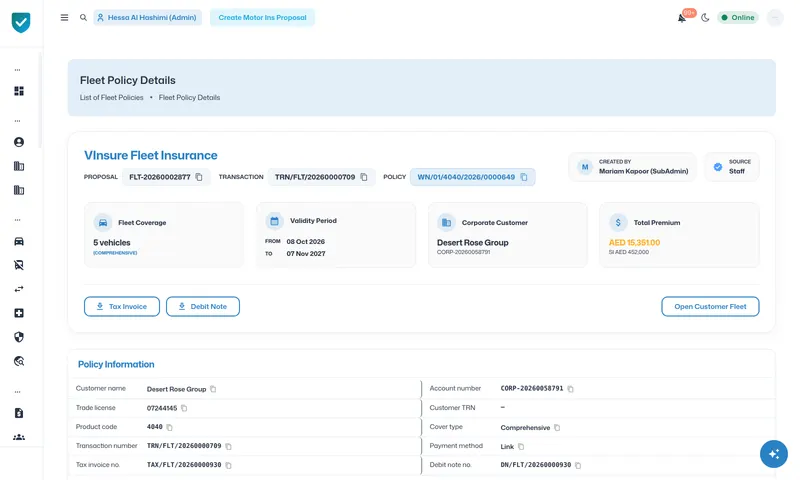Image resolution: width=800 pixels, height=480 pixels.
Task: Click the Desert Rose Group corporate customer name
Action: [472, 243]
